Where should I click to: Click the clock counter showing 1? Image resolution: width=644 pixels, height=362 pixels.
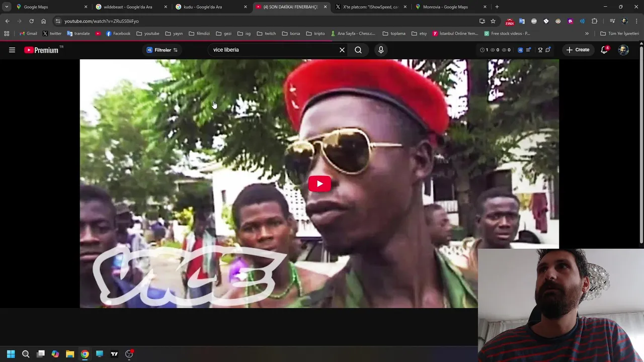[484, 50]
